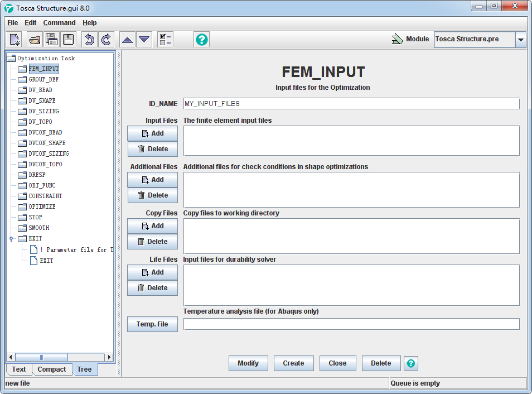The image size is (532, 394).
Task: Click the checklist toolbar icon
Action: click(x=166, y=40)
